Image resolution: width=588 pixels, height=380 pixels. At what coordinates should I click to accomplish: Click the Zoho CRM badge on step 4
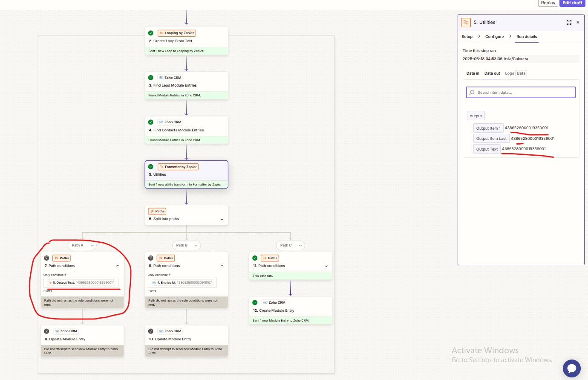(170, 122)
